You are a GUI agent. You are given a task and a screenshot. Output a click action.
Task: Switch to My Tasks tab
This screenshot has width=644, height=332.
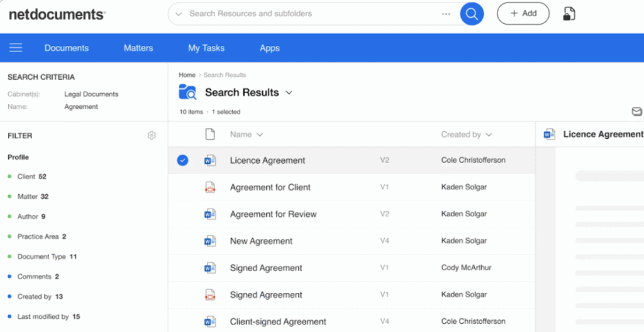point(206,48)
